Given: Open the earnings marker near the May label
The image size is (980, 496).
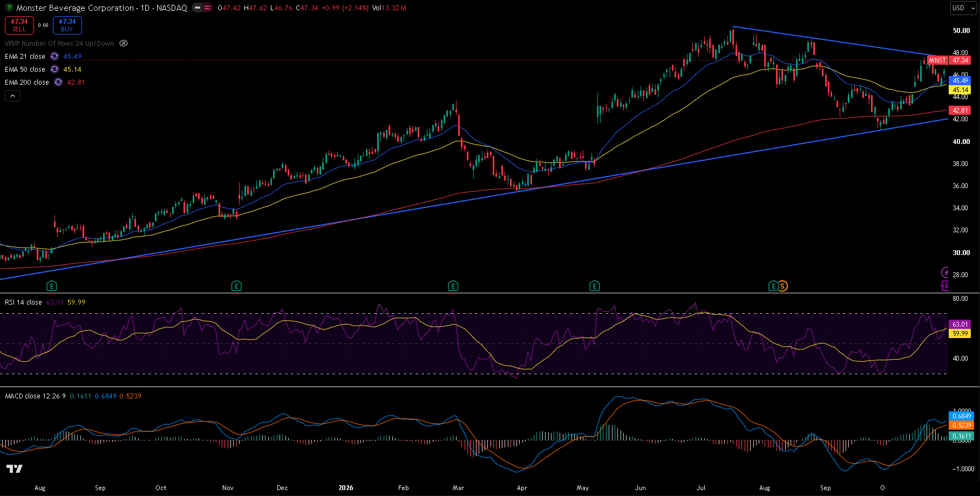Looking at the screenshot, I should click(595, 286).
